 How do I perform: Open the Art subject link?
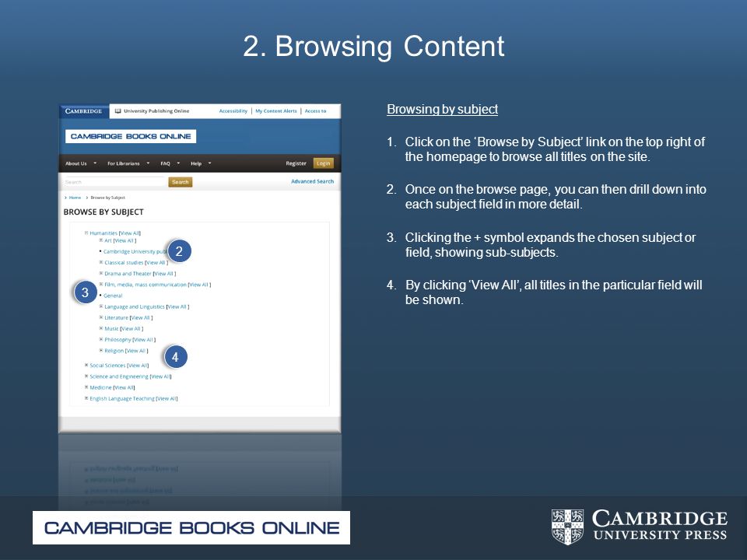click(x=108, y=240)
